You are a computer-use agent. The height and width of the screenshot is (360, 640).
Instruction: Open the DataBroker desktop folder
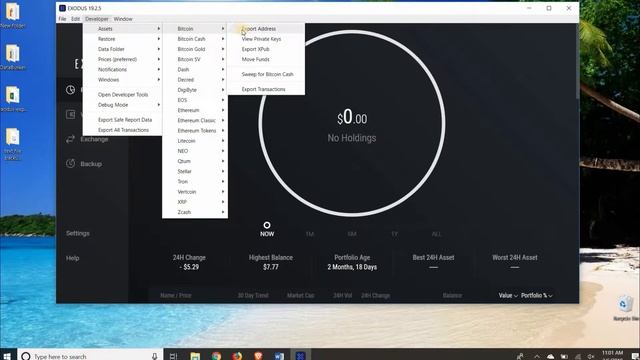(x=13, y=57)
